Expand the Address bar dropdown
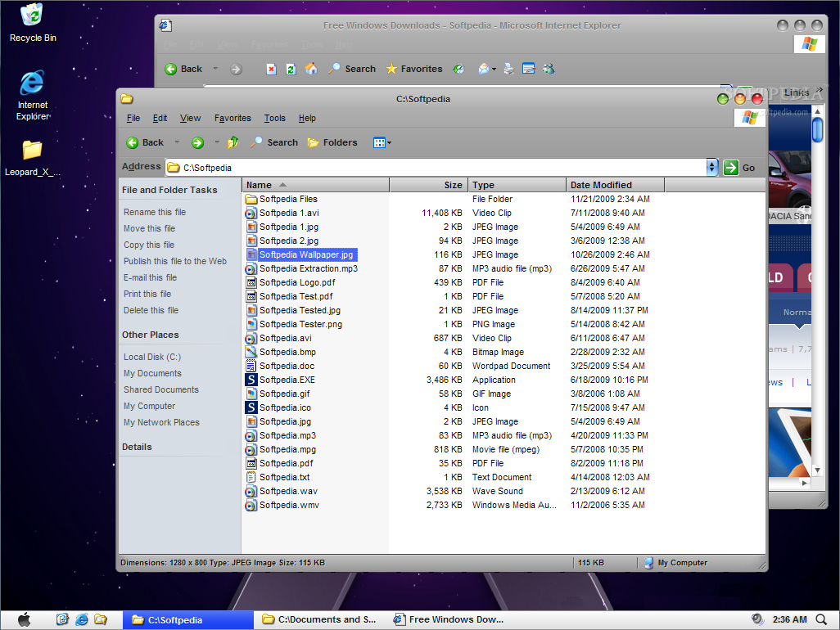 click(x=711, y=168)
